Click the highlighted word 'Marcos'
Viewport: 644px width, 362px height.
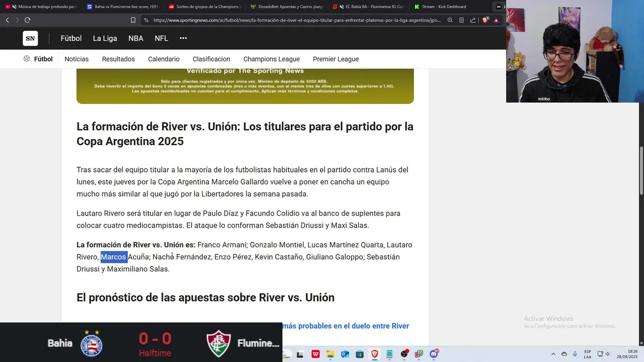pos(114,257)
